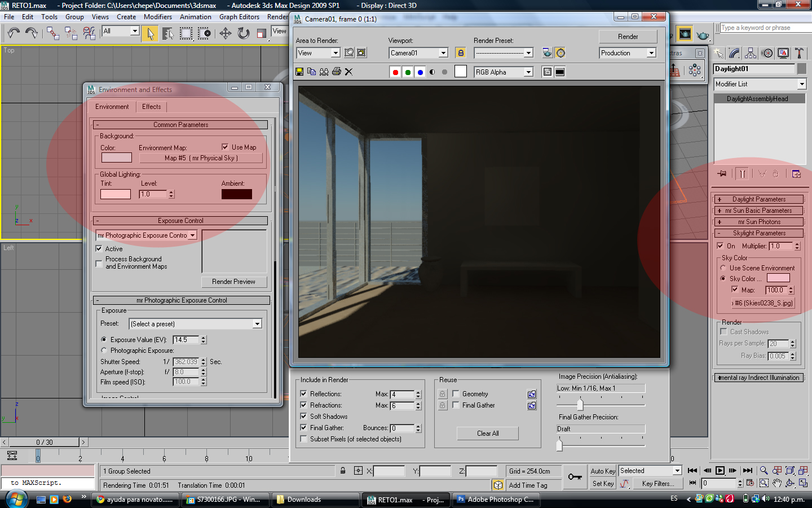The width and height of the screenshot is (812, 508).
Task: Select the Photographic Exposure radio button
Action: 104,350
